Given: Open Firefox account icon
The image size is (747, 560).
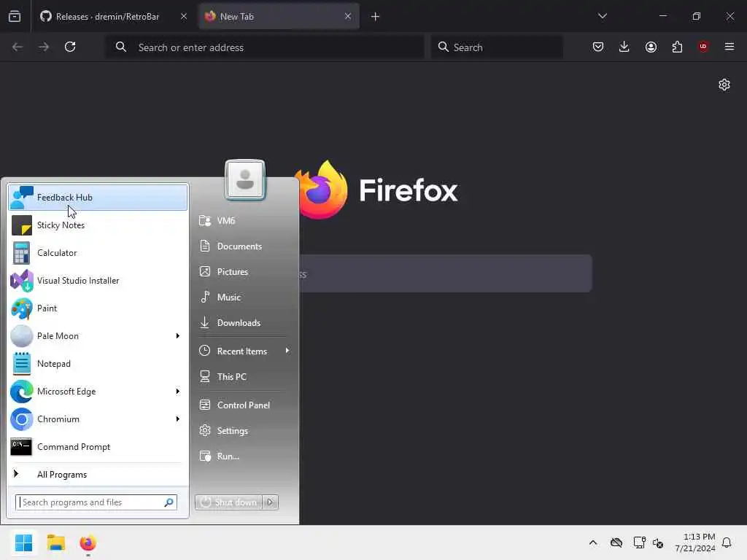Looking at the screenshot, I should click(651, 47).
